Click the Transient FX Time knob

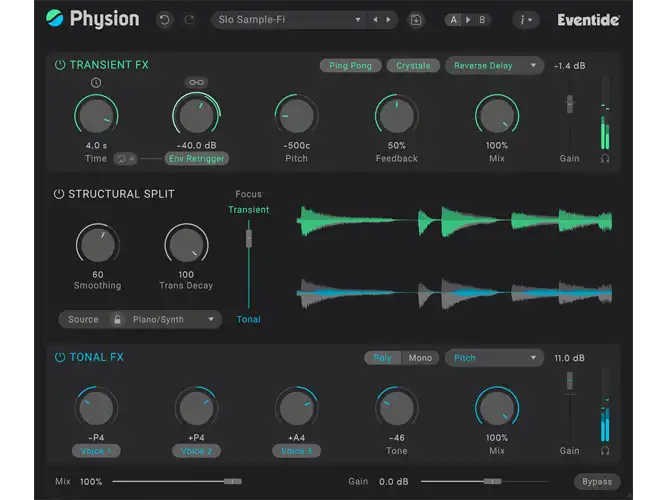point(96,116)
